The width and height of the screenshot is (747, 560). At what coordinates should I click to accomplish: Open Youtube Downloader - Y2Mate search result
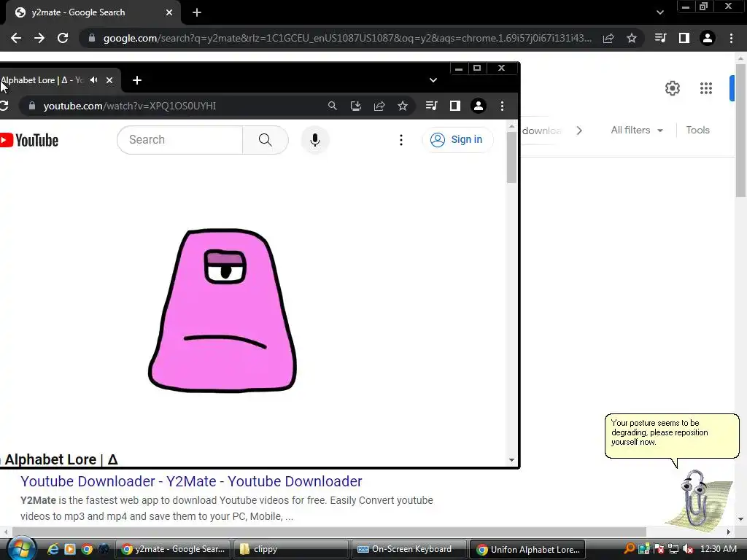[x=191, y=481]
